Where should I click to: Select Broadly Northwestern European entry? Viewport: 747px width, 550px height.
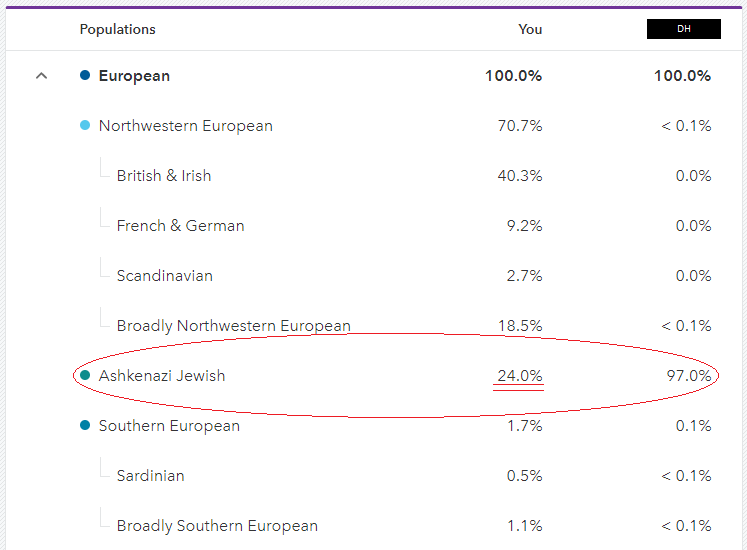[x=233, y=326]
